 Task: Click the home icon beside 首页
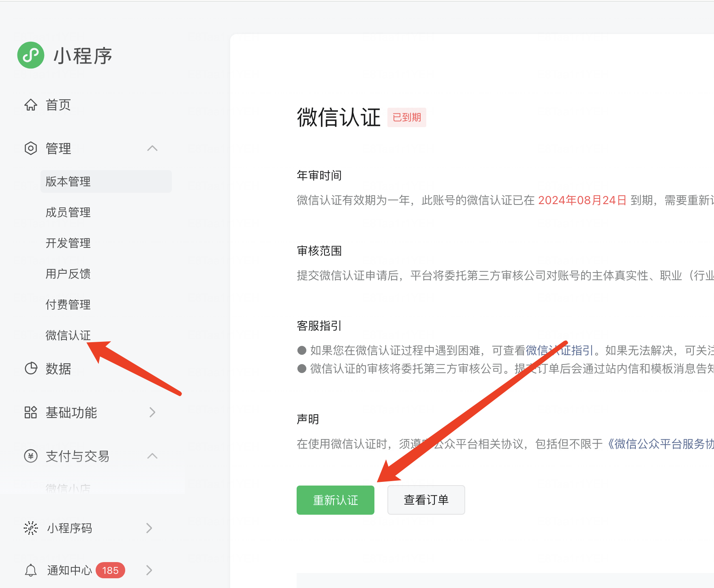31,105
